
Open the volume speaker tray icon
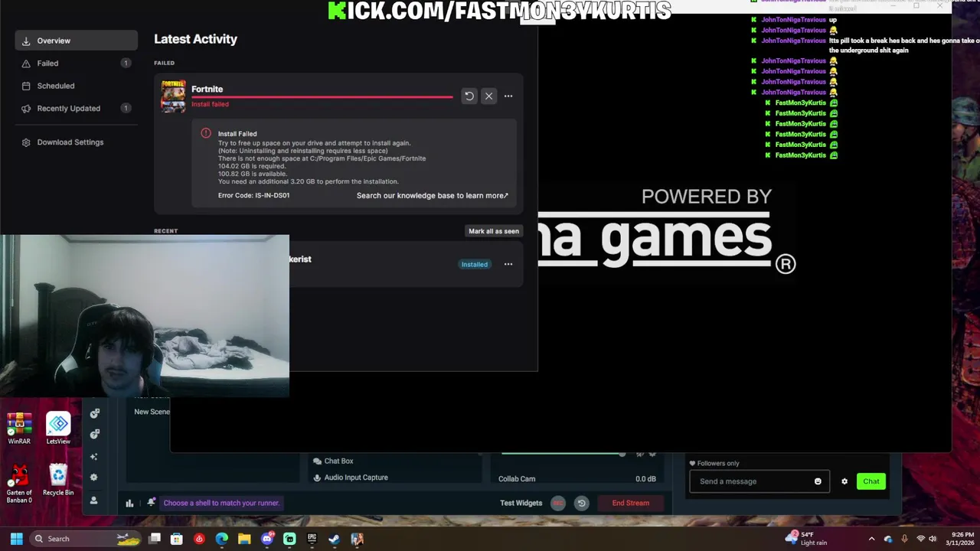[933, 539]
